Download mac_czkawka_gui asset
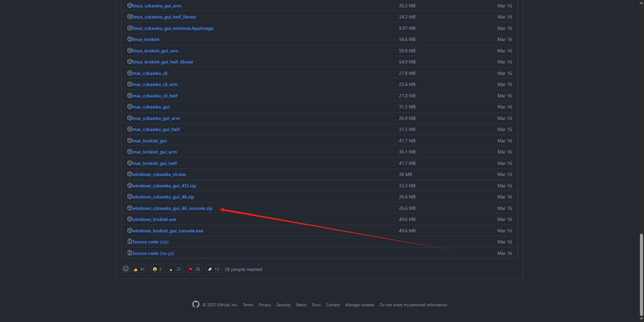Screen dimensions: 644x322 coord(151,107)
